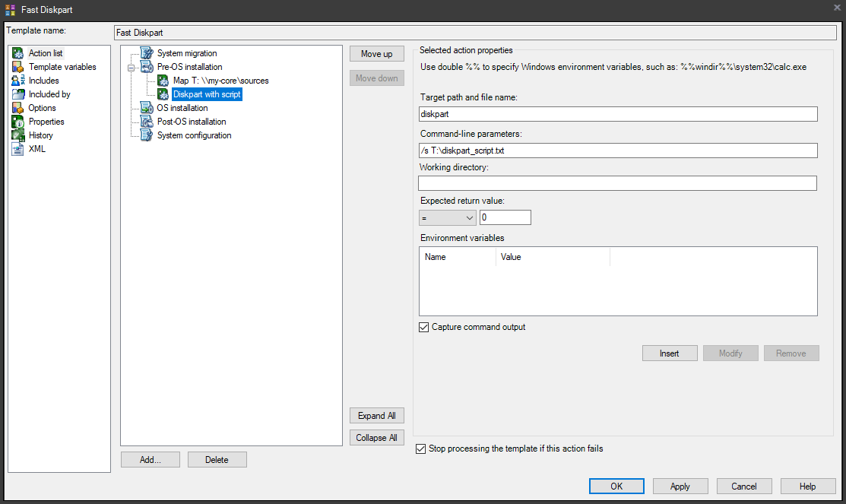Click the Action list icon in sidebar
The width and height of the screenshot is (846, 504).
pyautogui.click(x=17, y=53)
